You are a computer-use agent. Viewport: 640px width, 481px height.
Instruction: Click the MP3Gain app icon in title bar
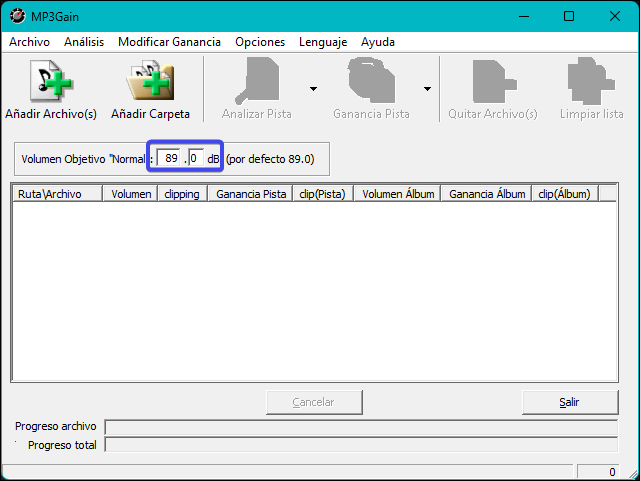pos(18,16)
